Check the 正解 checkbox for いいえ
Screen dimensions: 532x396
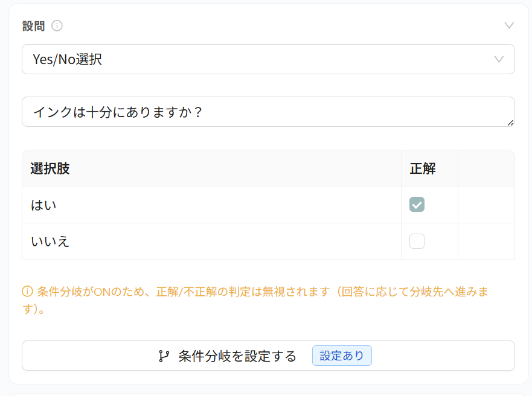point(417,241)
